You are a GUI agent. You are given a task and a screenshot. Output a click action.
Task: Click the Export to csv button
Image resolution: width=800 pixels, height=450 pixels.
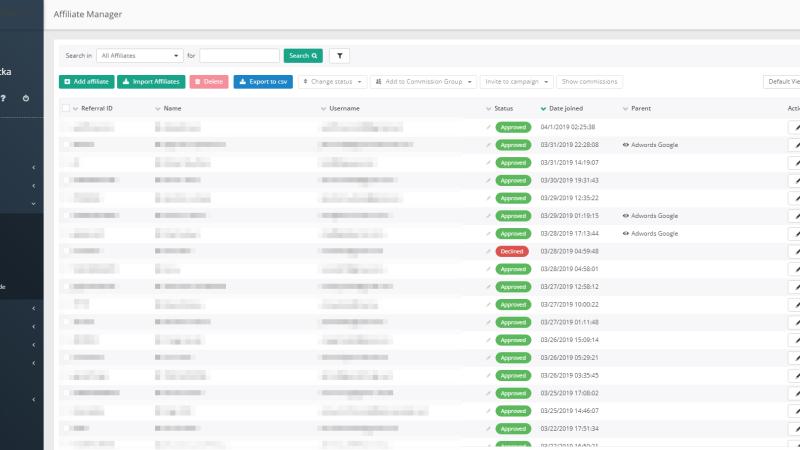[x=263, y=82]
